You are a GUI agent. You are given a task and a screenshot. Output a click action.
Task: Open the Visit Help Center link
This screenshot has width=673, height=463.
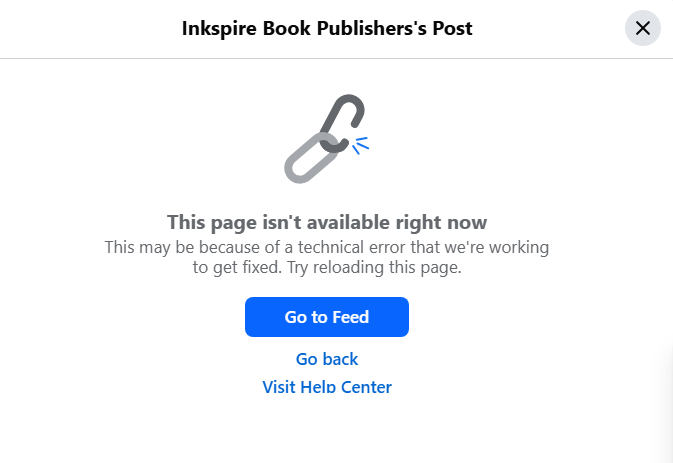(x=327, y=387)
